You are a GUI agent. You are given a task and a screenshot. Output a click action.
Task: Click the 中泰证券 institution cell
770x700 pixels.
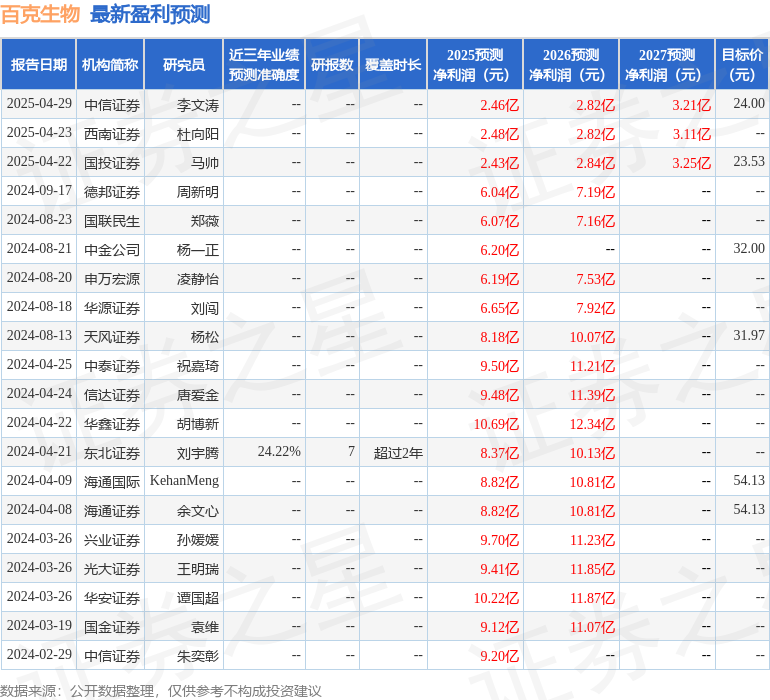point(112,365)
